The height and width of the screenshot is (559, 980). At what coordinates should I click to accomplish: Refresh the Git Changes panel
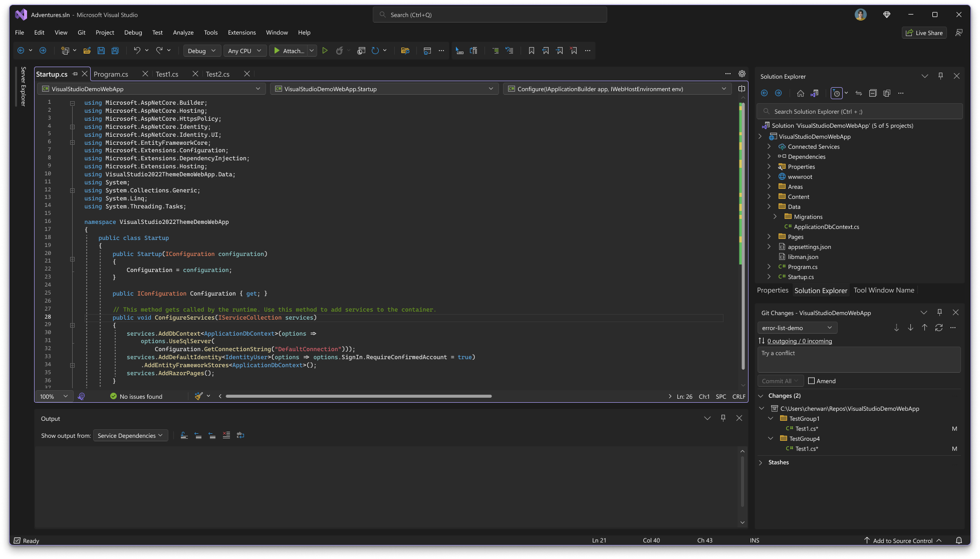pyautogui.click(x=939, y=328)
